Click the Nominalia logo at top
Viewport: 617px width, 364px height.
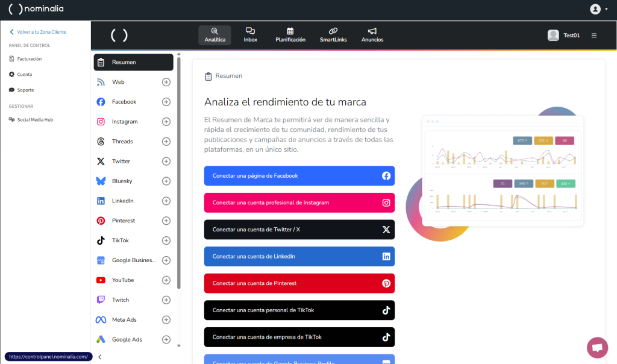(x=36, y=8)
